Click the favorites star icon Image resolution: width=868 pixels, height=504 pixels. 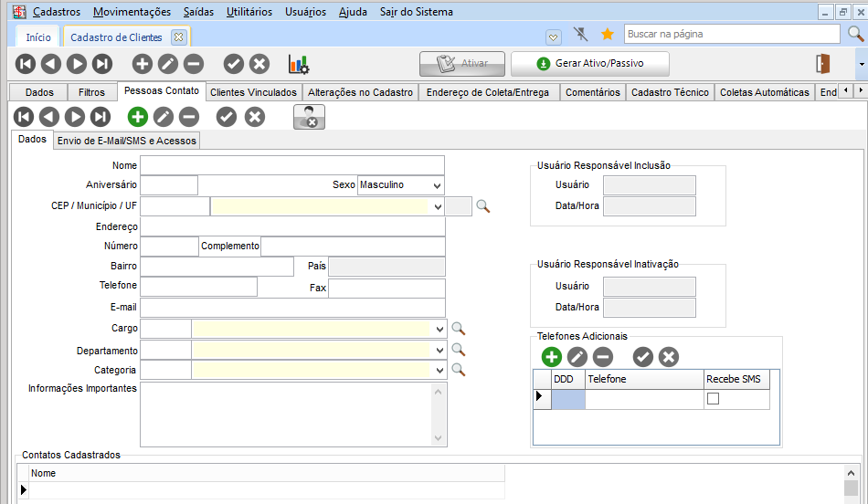pos(607,35)
